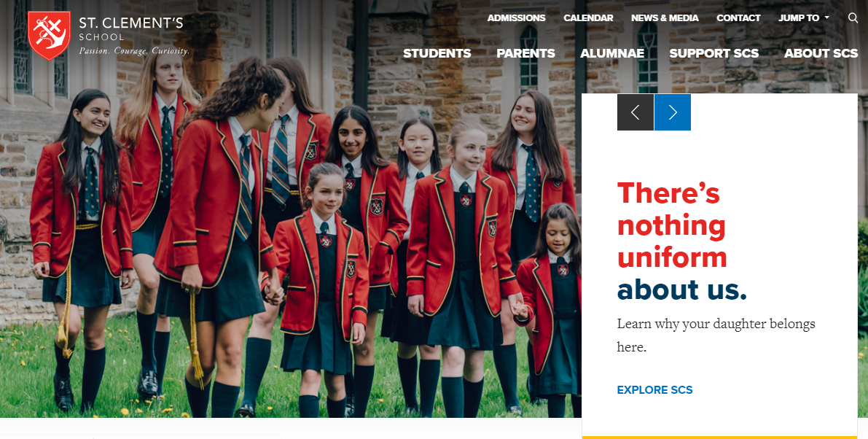Open the search magnifier icon

(x=853, y=18)
